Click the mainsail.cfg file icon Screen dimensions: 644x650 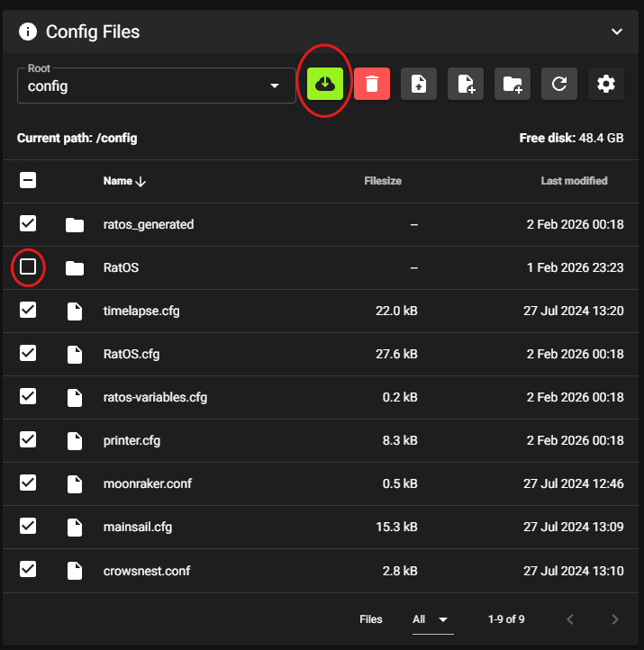click(x=75, y=528)
